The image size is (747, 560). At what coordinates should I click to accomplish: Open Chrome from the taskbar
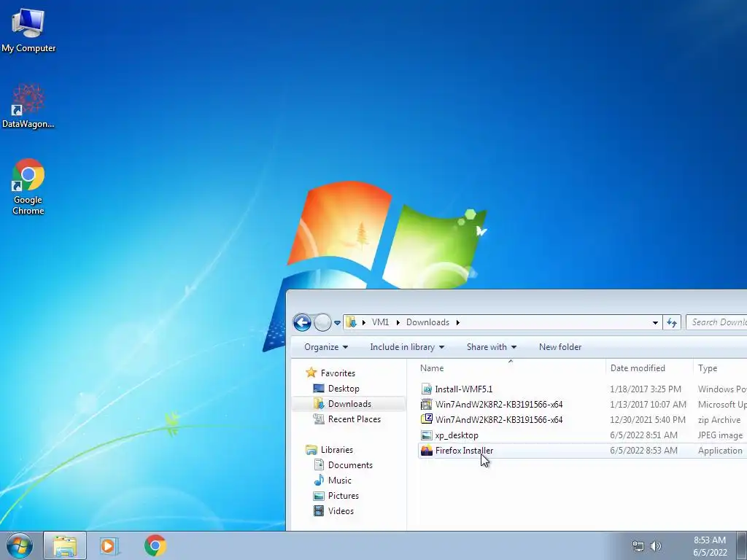point(155,545)
